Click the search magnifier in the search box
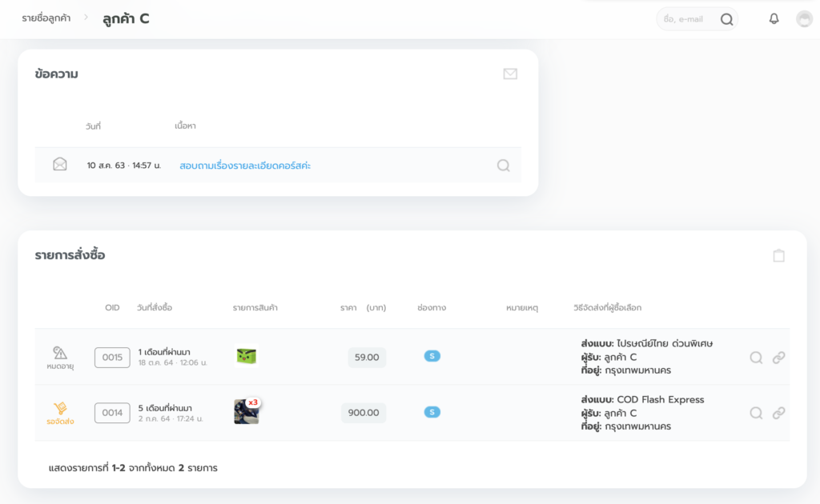The height and width of the screenshot is (504, 820). click(x=726, y=19)
